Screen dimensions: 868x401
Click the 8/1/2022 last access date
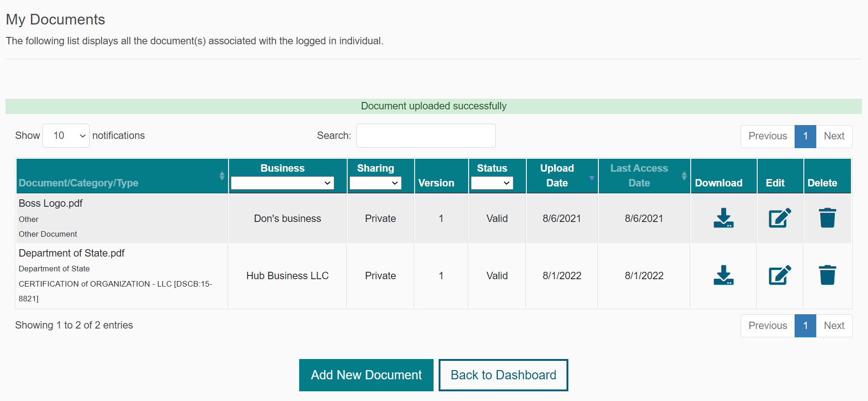(x=644, y=276)
